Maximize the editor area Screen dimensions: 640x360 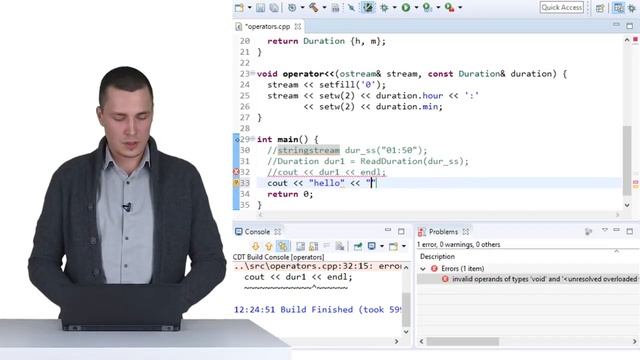[630, 26]
